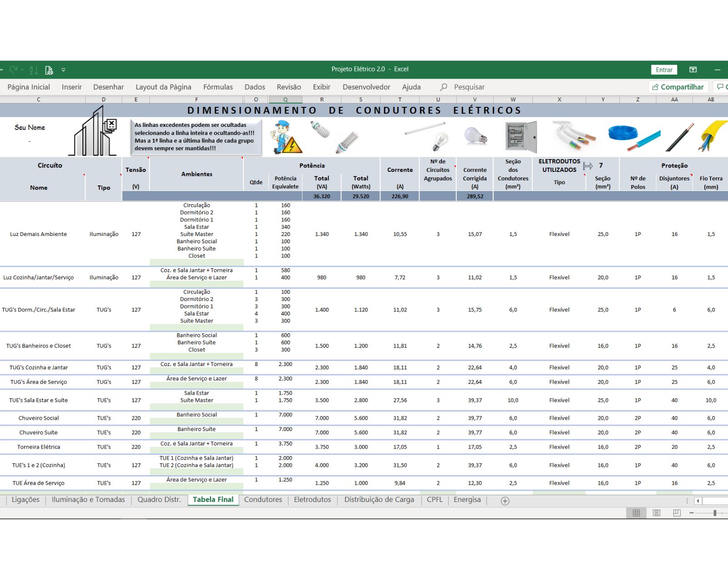Viewport: 728px width, 582px height.
Task: Click the Compartilhar button
Action: [x=677, y=87]
